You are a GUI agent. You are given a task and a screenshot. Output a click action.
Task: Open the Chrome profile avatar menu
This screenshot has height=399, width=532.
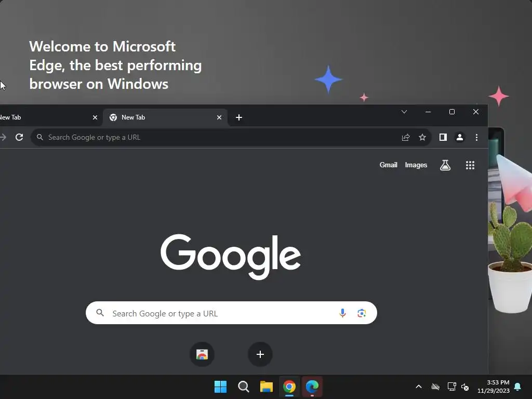coord(460,137)
